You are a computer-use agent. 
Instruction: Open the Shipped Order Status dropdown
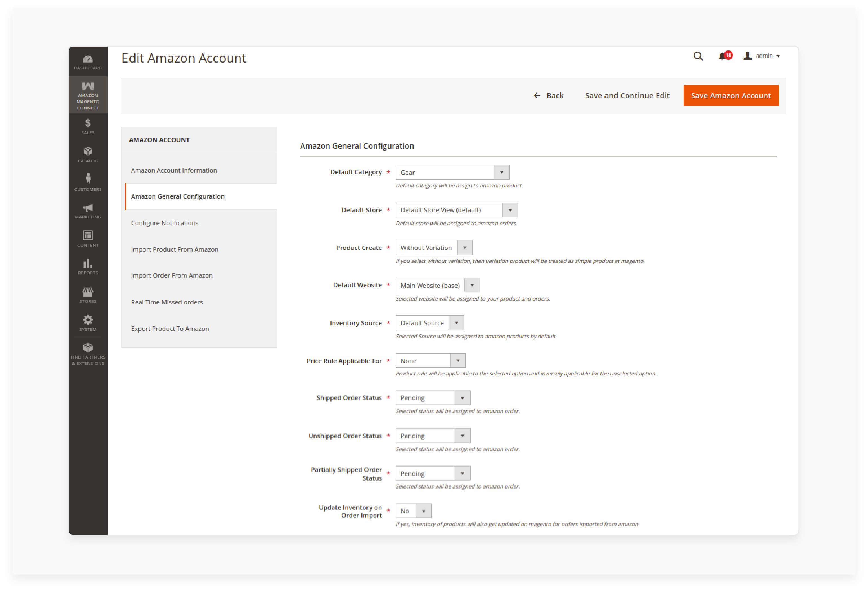(432, 398)
